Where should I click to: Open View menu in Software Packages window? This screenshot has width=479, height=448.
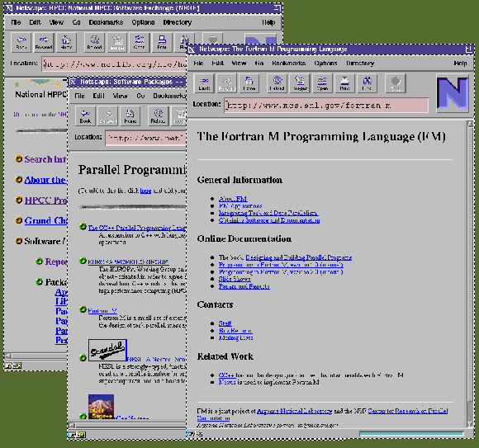[120, 96]
